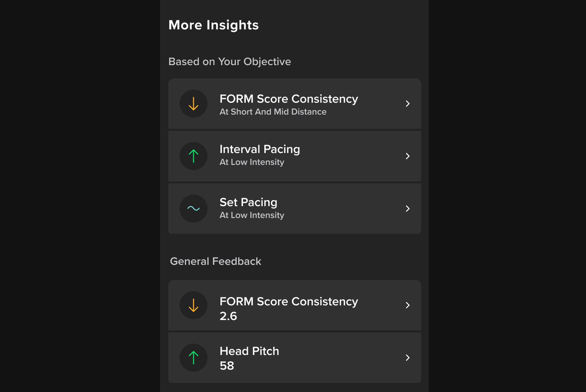586x392 pixels.
Task: Click the Head Pitch value 58
Action: [227, 366]
